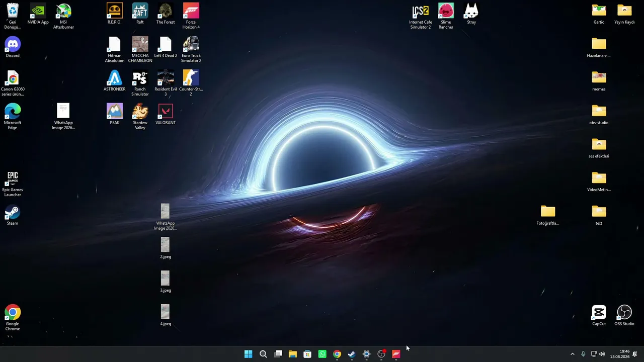Select the Stray game shortcut
The image size is (644, 362).
point(471,14)
